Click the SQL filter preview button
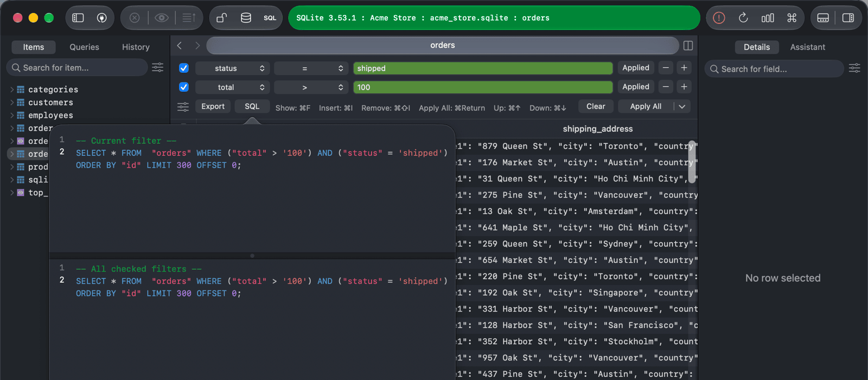Screen dimensions: 868x380 click(x=252, y=106)
